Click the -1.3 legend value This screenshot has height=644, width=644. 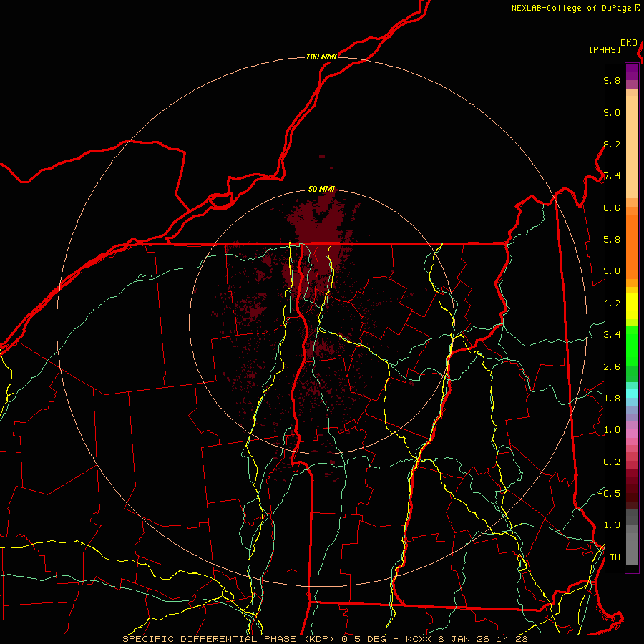pyautogui.click(x=609, y=526)
